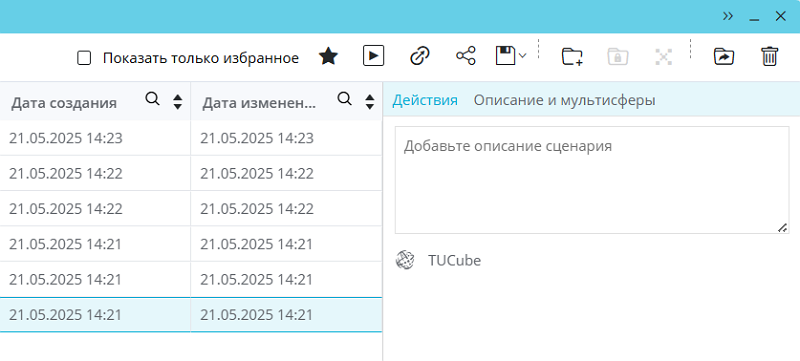
Task: Open the dropdown arrow next to save icon
Action: [x=522, y=55]
